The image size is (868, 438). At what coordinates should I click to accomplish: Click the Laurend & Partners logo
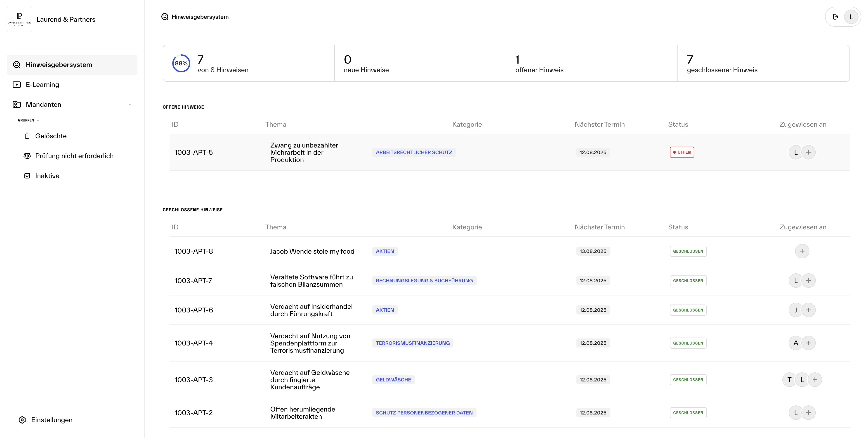coord(19,19)
